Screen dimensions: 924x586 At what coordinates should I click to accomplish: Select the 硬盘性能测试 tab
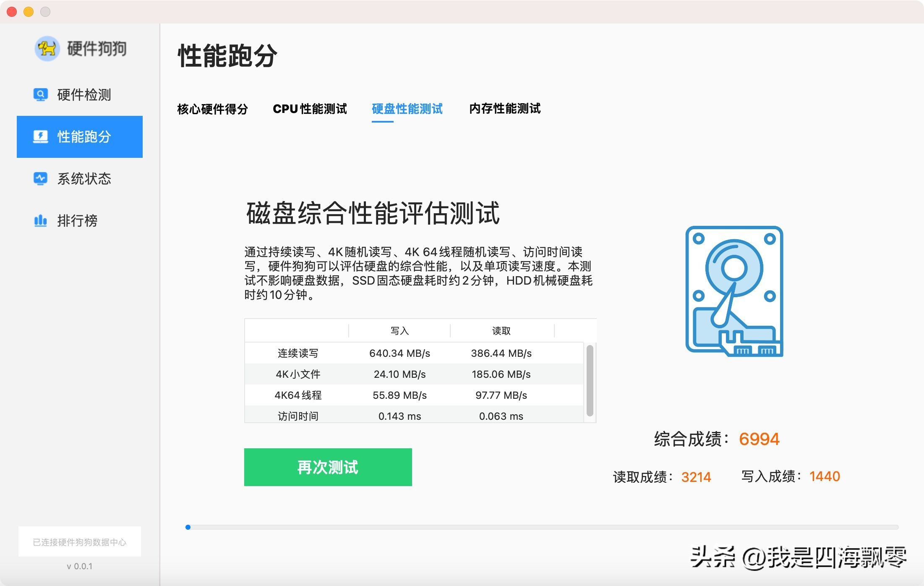(407, 109)
